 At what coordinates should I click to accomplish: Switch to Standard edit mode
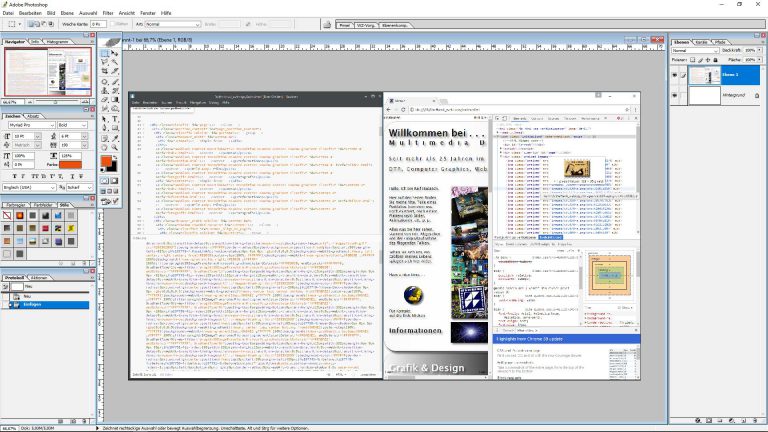(104, 180)
